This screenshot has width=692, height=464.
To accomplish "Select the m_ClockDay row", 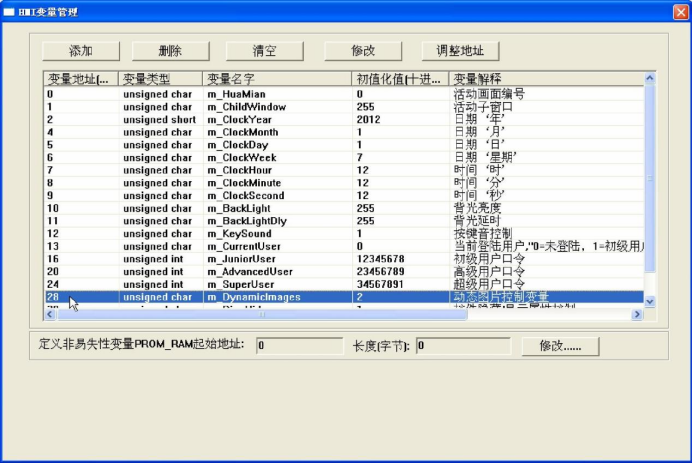I will pyautogui.click(x=344, y=145).
